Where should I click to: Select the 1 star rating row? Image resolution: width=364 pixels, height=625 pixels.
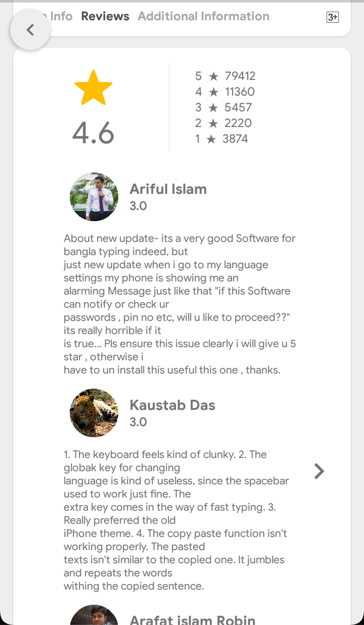[221, 139]
